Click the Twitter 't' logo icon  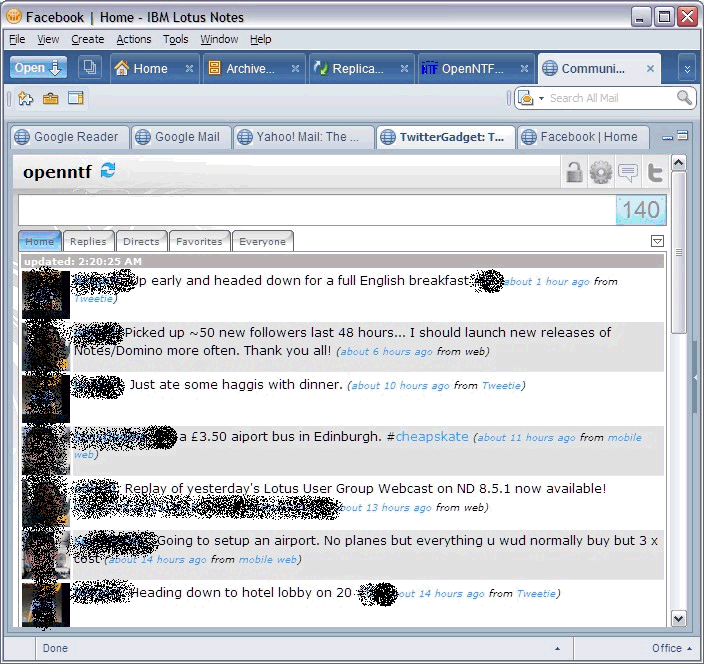pos(655,172)
